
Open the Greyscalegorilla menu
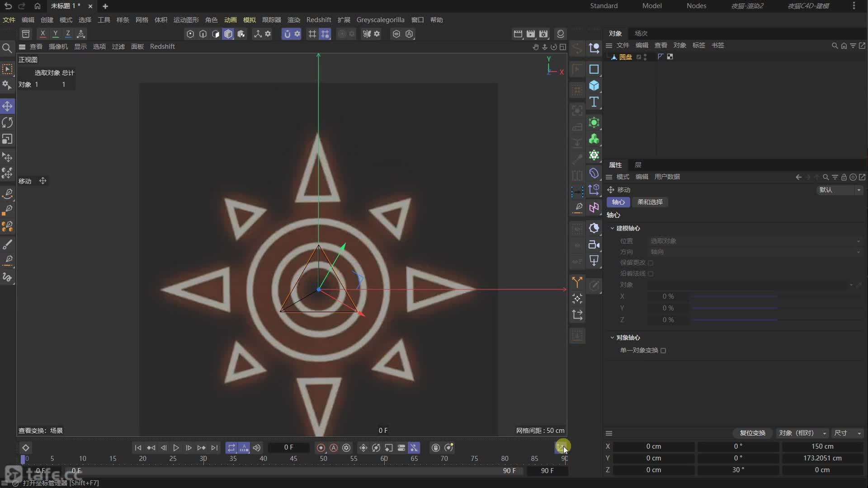(x=380, y=20)
